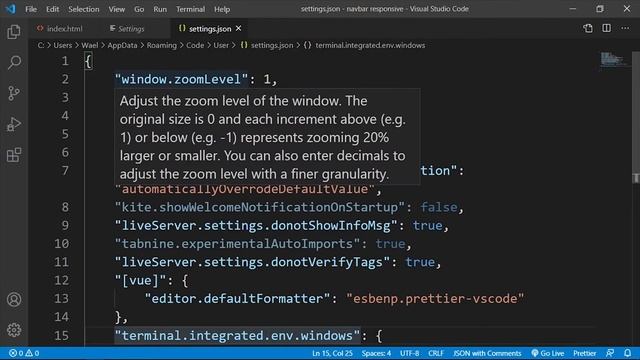Image resolution: width=640 pixels, height=360 pixels.
Task: Click the "liveServer.settings.donotVerifyTags" key
Action: [252, 262]
